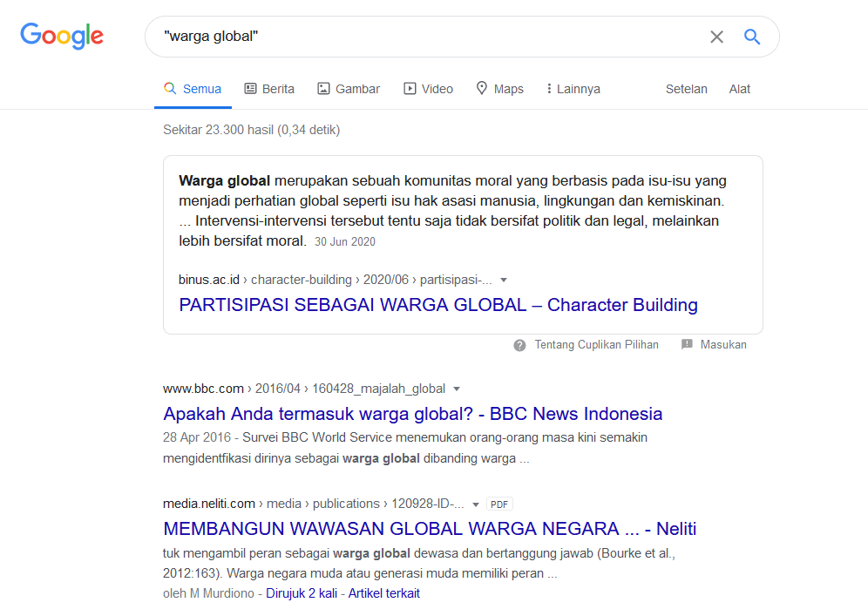Expand the Lainnya menu
The width and height of the screenshot is (868, 616).
[x=573, y=89]
